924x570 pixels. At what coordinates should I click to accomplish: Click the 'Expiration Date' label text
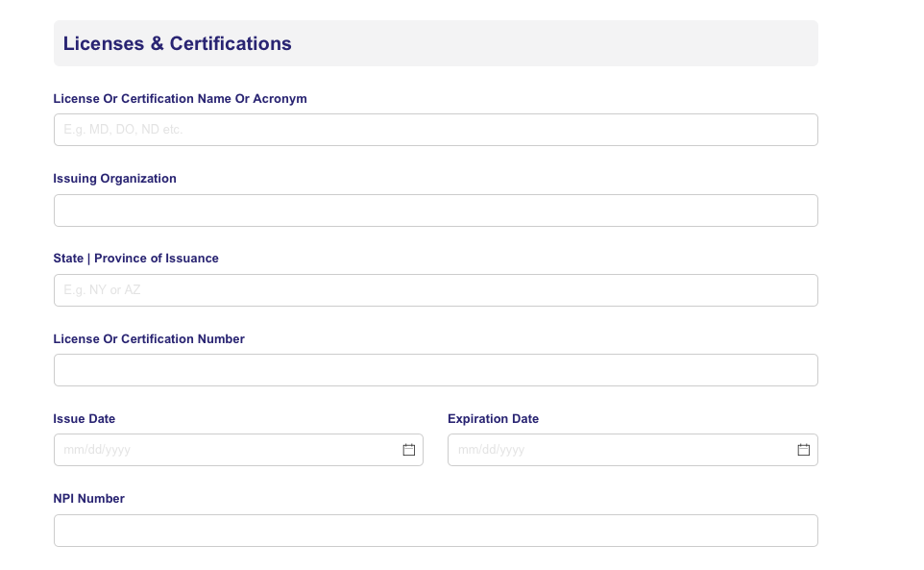pyautogui.click(x=493, y=418)
